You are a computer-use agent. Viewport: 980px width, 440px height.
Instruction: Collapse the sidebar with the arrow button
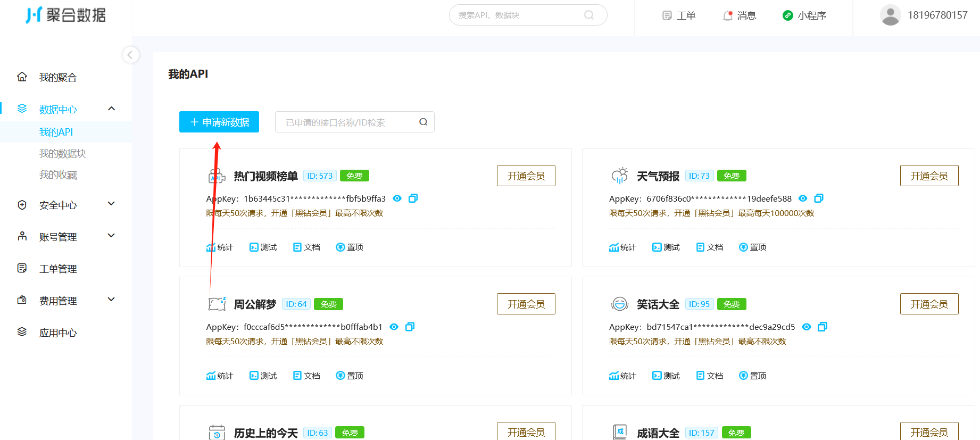pyautogui.click(x=130, y=55)
